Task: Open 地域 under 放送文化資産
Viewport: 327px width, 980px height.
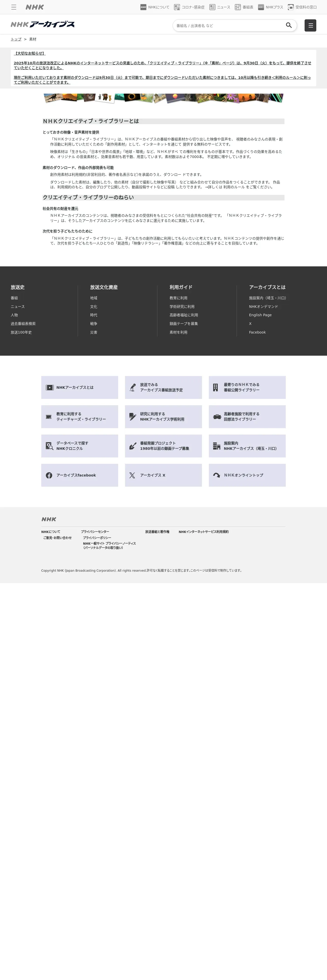Action: pos(94,298)
